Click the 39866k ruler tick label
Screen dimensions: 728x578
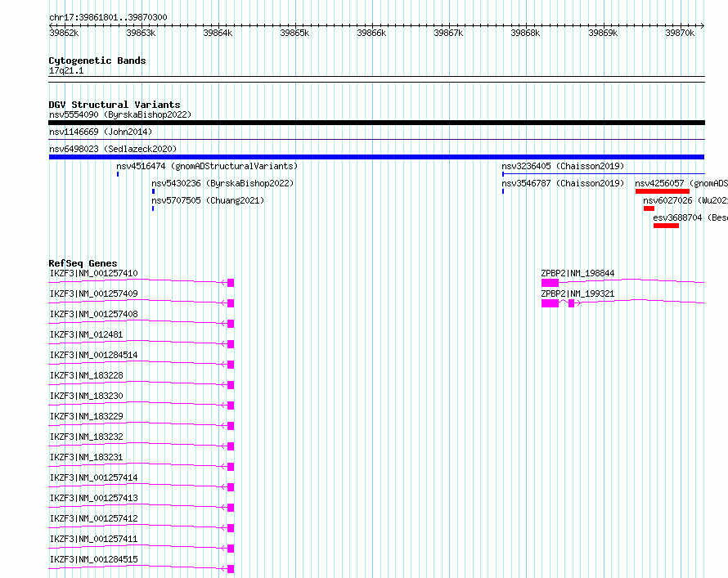(371, 33)
